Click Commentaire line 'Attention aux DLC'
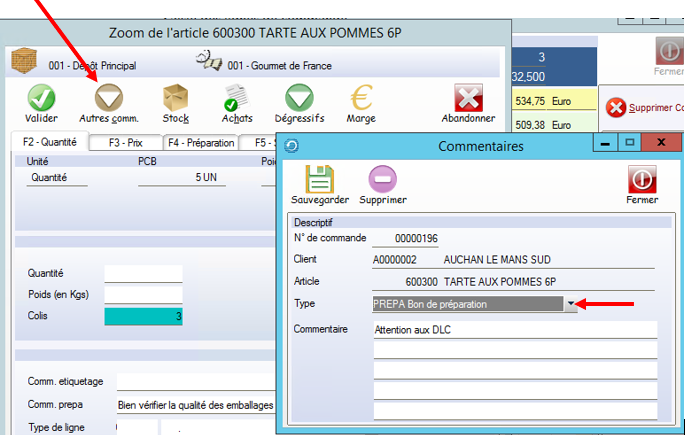Viewport: 685px width, 435px height. point(514,329)
